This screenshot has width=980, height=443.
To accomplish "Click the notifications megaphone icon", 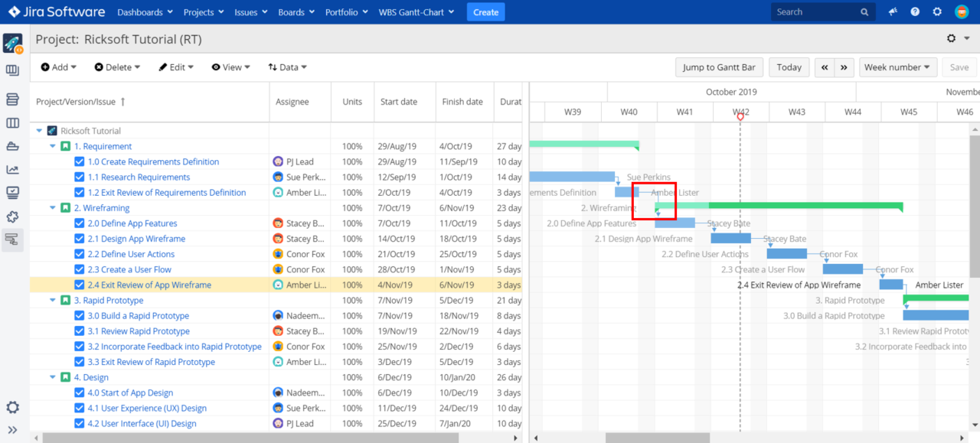I will point(893,12).
